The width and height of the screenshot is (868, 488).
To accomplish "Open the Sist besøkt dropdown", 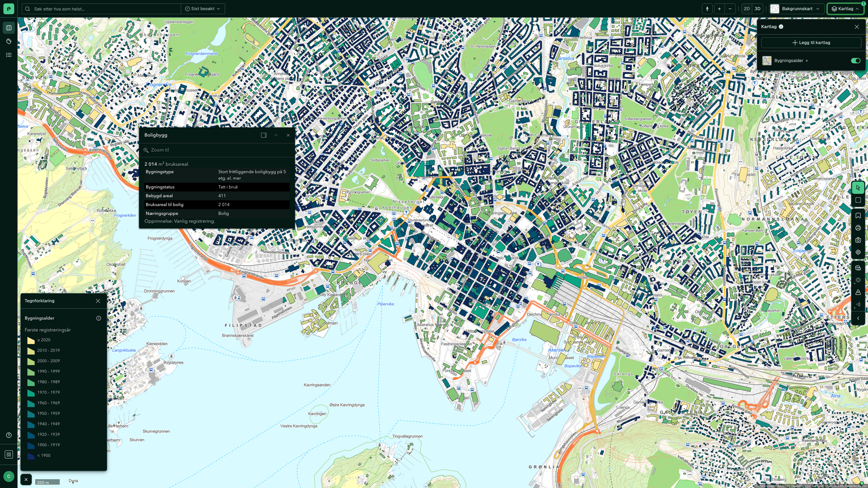I will [203, 9].
